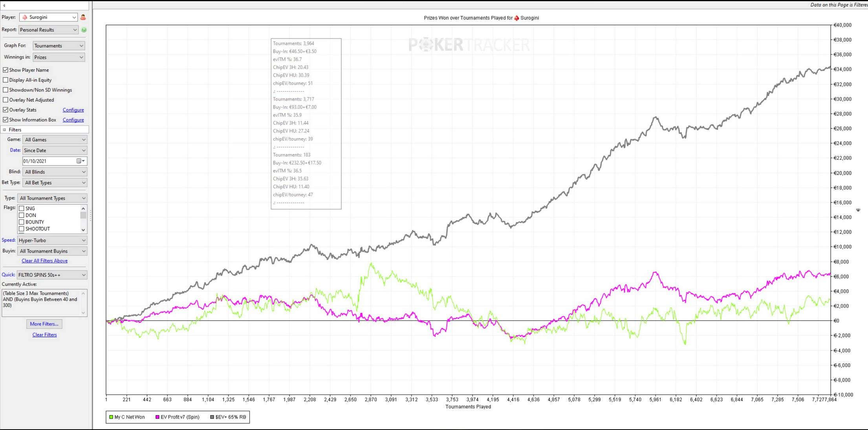Click the Speed filter label link
868x430 pixels.
click(9, 240)
